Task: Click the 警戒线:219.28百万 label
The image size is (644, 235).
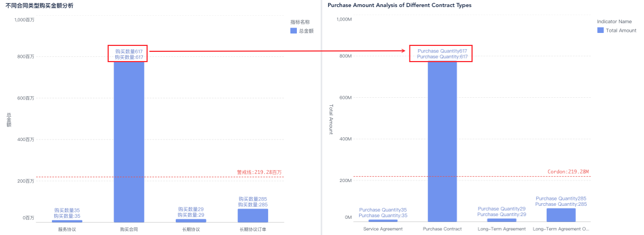Action: 259,172
